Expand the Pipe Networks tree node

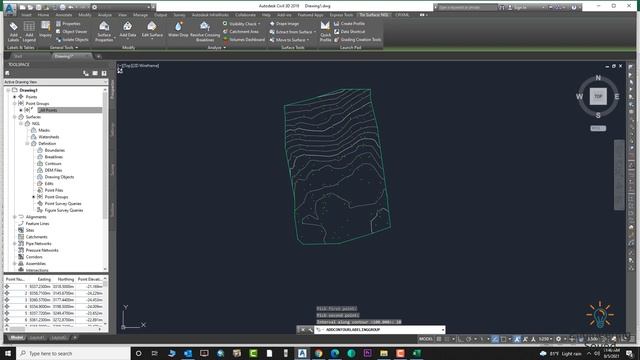tap(15, 243)
